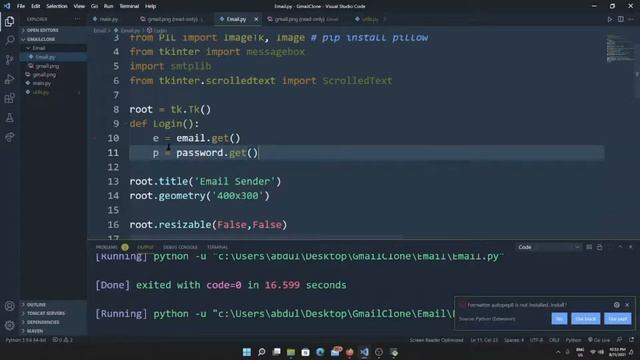Show hidden system tray icons chevron
Image resolution: width=640 pixels, height=360 pixels.
click(x=558, y=352)
